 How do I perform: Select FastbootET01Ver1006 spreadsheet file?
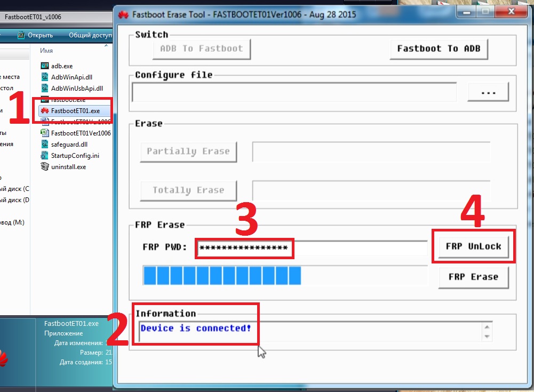tap(81, 133)
